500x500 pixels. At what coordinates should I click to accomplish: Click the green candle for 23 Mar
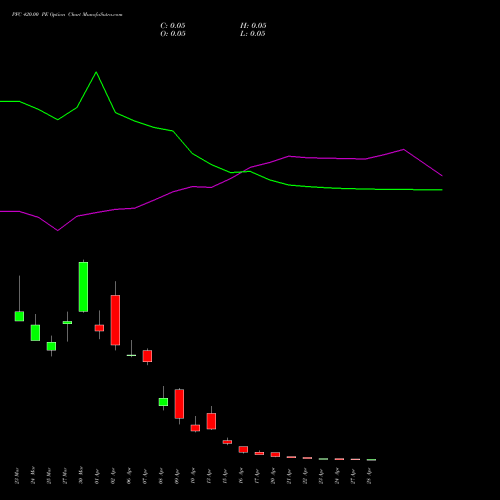[x=19, y=316]
